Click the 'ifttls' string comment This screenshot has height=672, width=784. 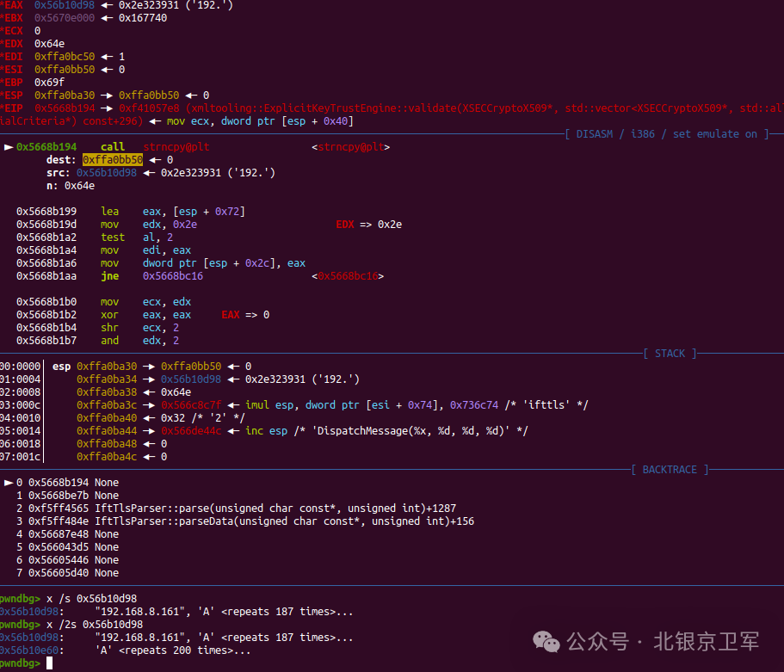pyautogui.click(x=546, y=405)
